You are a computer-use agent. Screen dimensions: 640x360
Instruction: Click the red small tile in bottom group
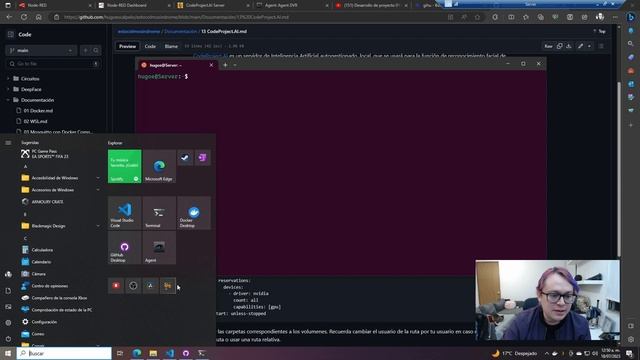[116, 286]
